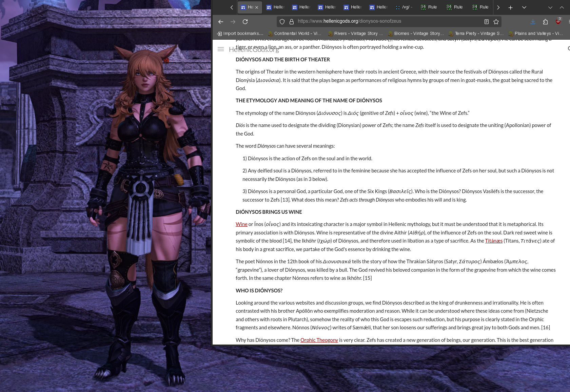Click list item '3) Diónysos is a personal God'
This screenshot has height=392, width=570.
(x=393, y=195)
